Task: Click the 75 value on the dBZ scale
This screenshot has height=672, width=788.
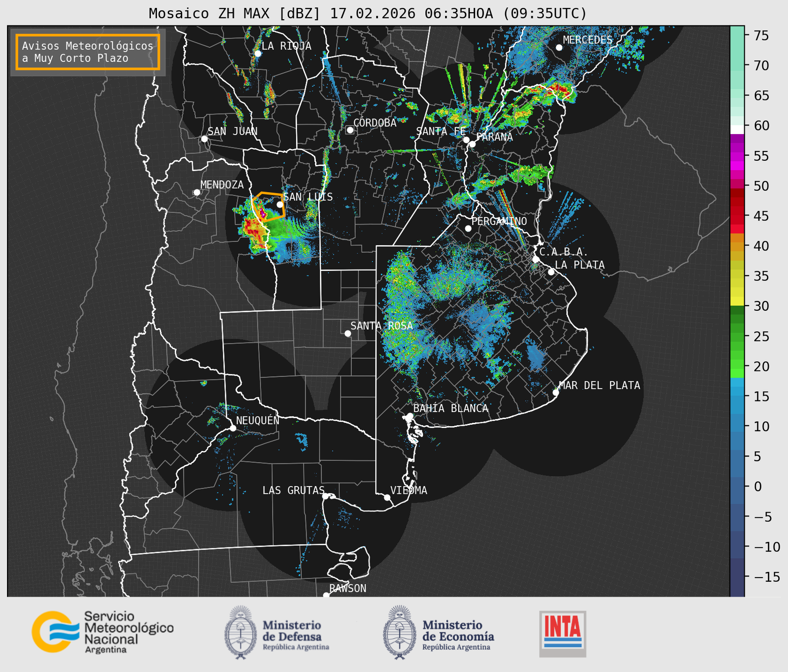Action: click(762, 35)
